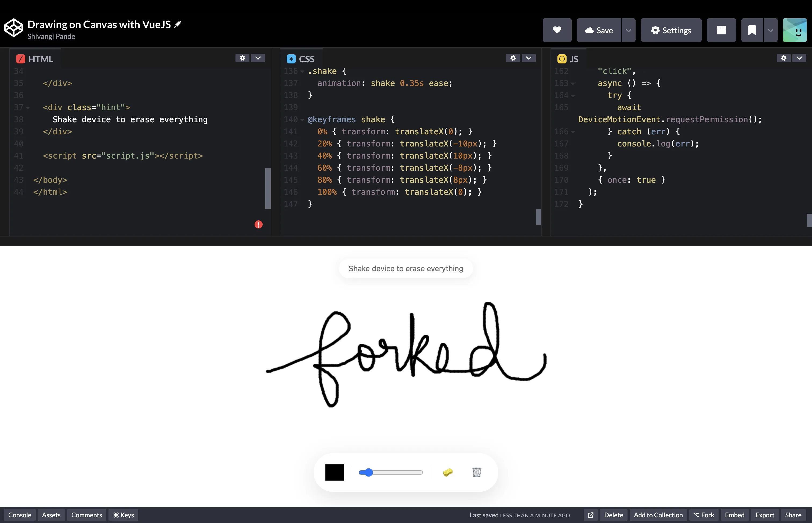Edit the pen title with pencil icon
The width and height of the screenshot is (812, 523).
178,24
